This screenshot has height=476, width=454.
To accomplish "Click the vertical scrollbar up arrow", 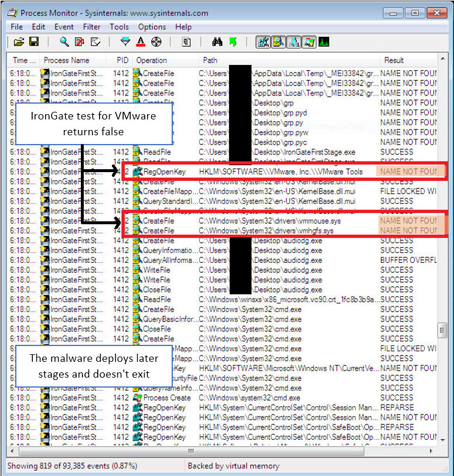I will [x=442, y=59].
